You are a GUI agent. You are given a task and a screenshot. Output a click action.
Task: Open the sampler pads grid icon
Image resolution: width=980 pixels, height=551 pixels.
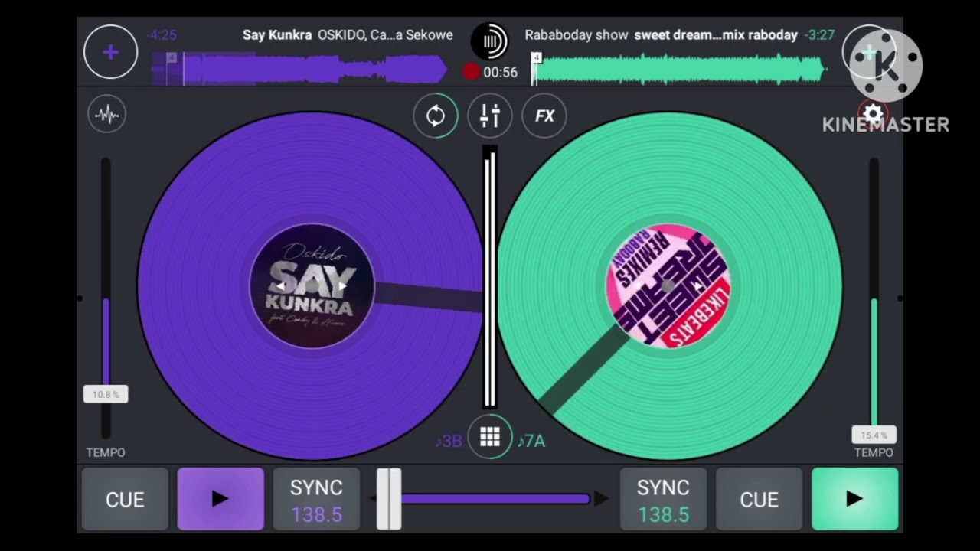pos(490,437)
